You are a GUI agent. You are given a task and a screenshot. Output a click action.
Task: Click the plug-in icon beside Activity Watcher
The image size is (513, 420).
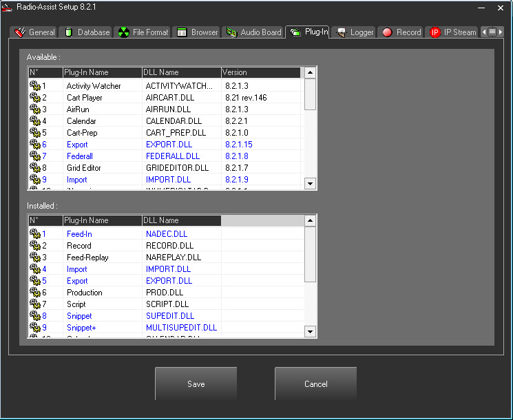pyautogui.click(x=34, y=86)
